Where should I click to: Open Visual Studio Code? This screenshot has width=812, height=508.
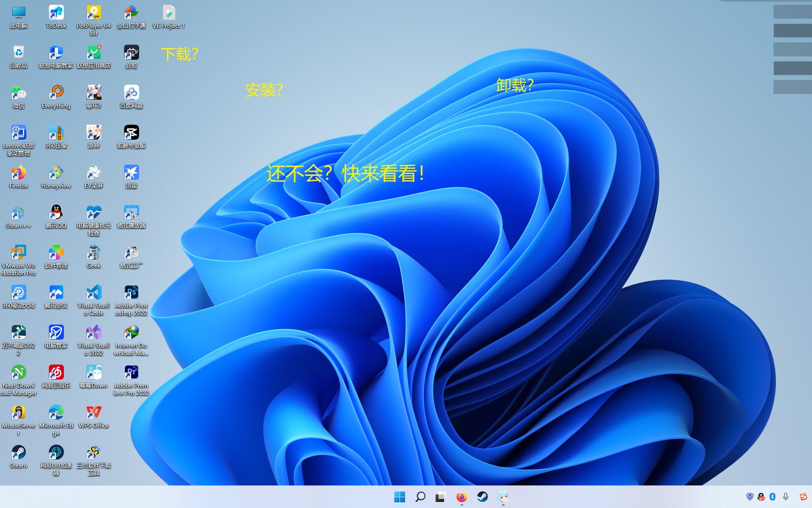tap(94, 293)
